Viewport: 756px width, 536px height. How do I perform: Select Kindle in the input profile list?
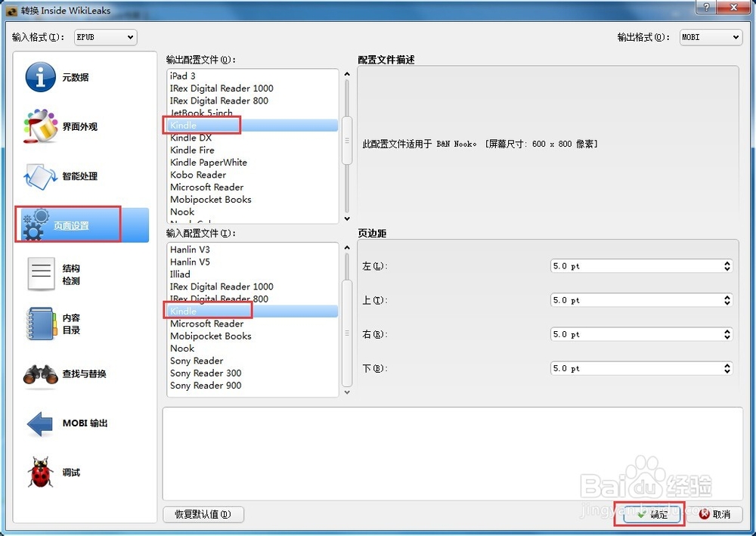253,311
